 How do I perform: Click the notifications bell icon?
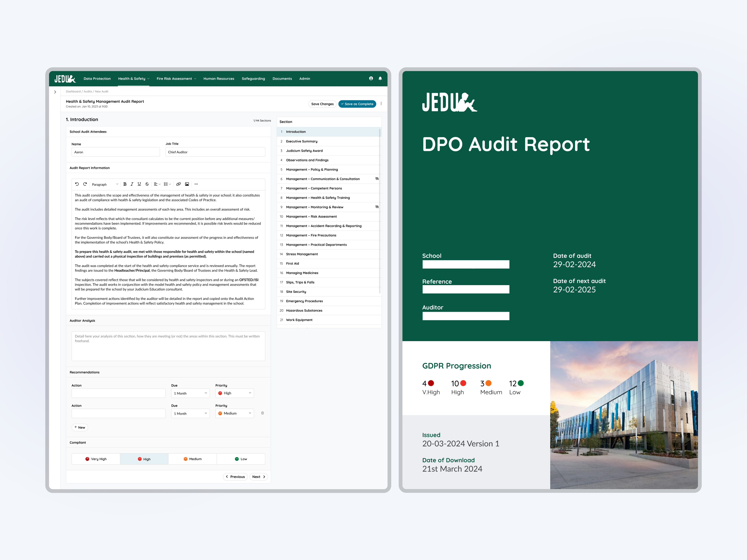coord(380,78)
